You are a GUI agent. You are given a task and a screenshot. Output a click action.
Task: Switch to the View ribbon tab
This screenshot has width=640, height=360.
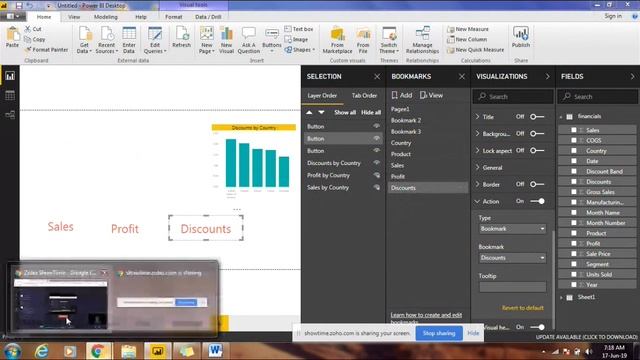pos(74,17)
